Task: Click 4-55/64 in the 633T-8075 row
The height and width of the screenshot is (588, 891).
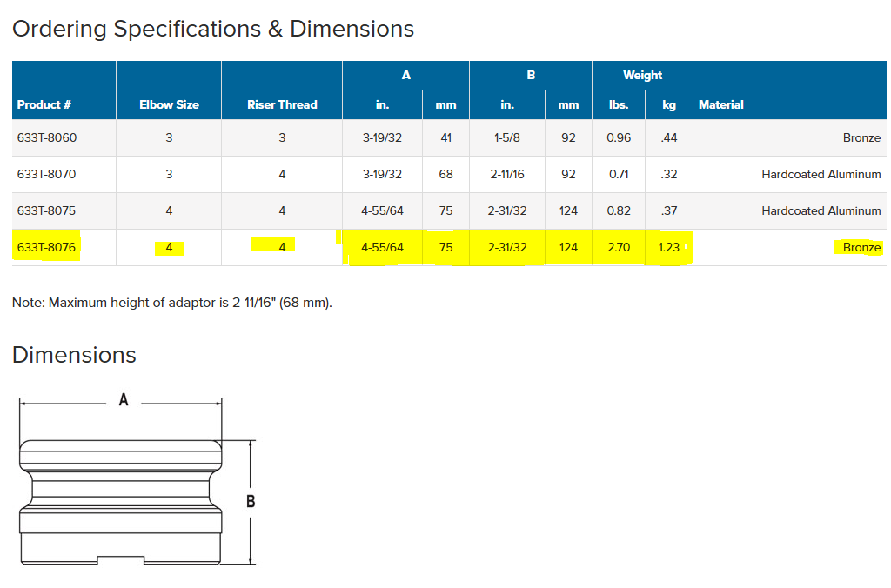Action: [382, 210]
